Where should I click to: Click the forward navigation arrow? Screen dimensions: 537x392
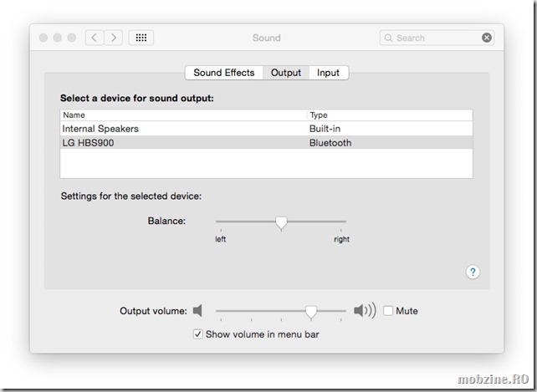click(x=115, y=38)
